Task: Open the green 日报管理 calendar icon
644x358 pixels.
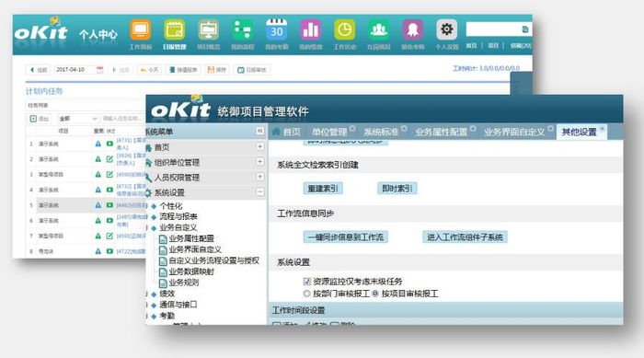Action: click(x=175, y=30)
